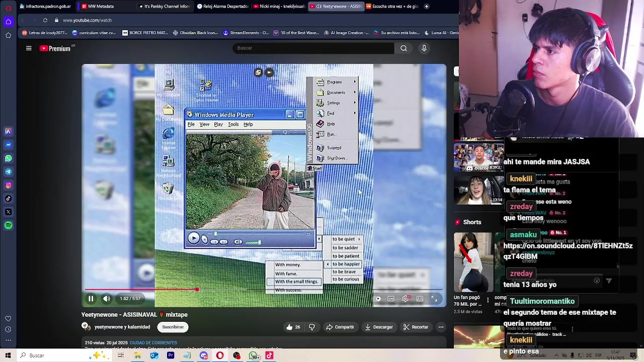The width and height of the screenshot is (644, 362).
Task: Switch to Escucha otra vez tab
Action: pyautogui.click(x=392, y=7)
